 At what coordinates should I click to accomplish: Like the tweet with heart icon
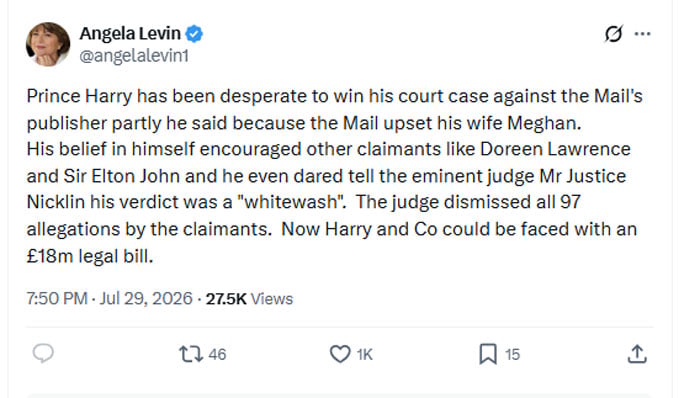[x=340, y=354]
